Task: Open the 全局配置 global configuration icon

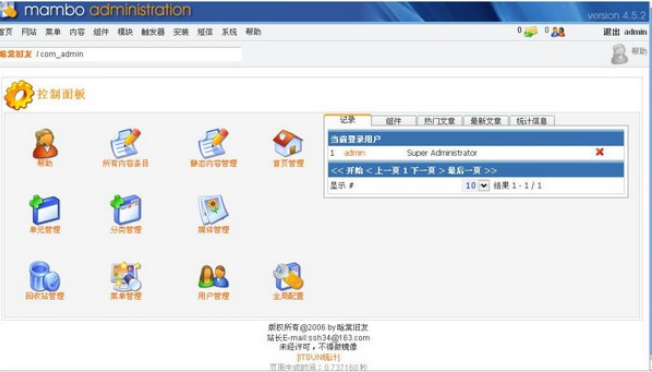Action: coord(288,276)
